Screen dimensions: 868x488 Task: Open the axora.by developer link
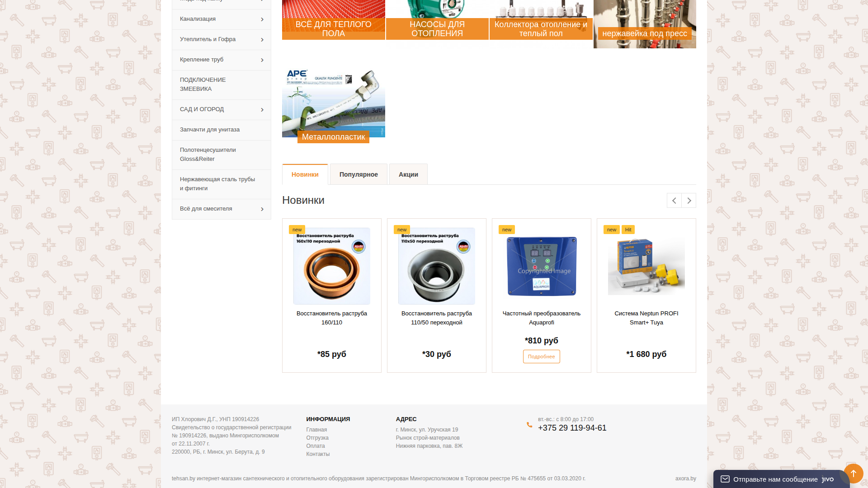coord(686,479)
